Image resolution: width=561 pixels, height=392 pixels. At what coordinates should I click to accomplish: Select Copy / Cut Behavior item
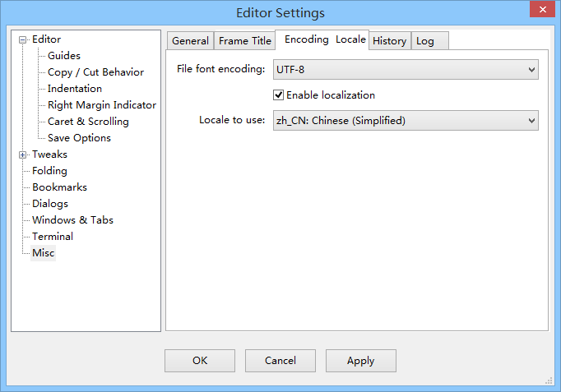pyautogui.click(x=95, y=72)
